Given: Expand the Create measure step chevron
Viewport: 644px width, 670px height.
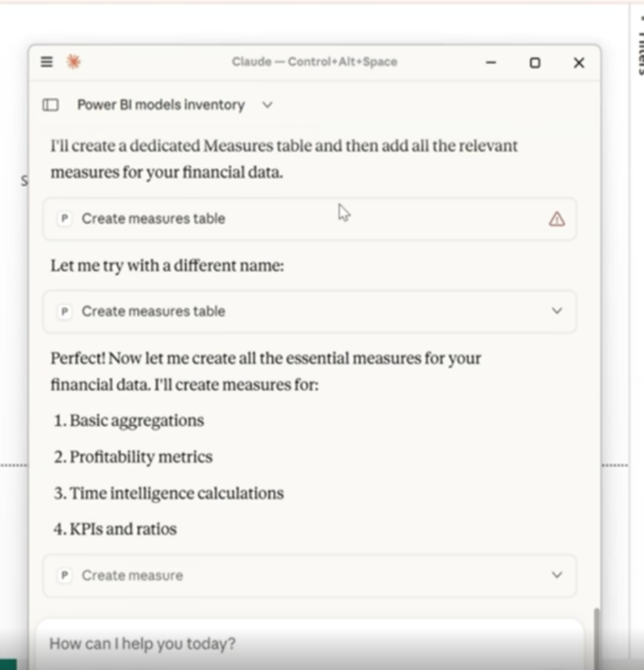Looking at the screenshot, I should pos(556,576).
